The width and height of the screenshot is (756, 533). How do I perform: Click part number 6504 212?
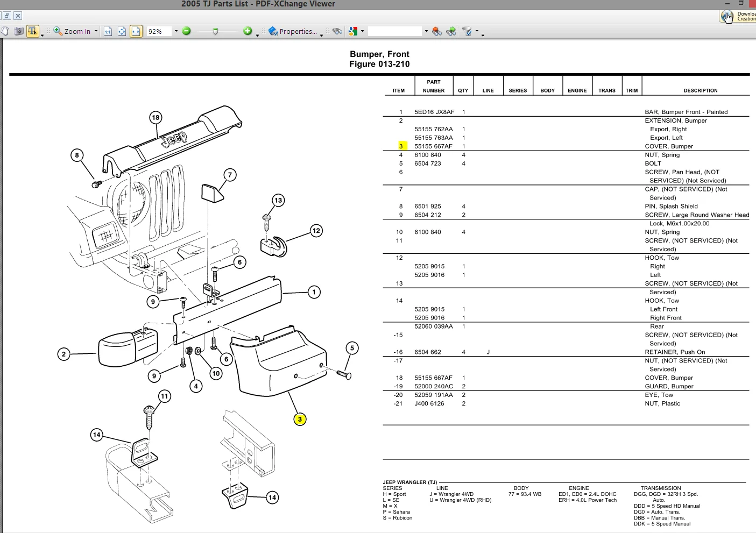[428, 215]
